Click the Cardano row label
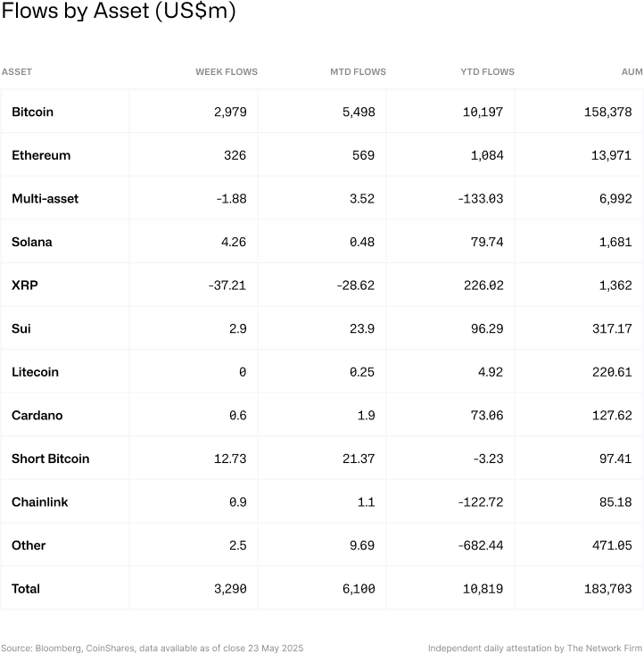The width and height of the screenshot is (644, 654). point(37,415)
